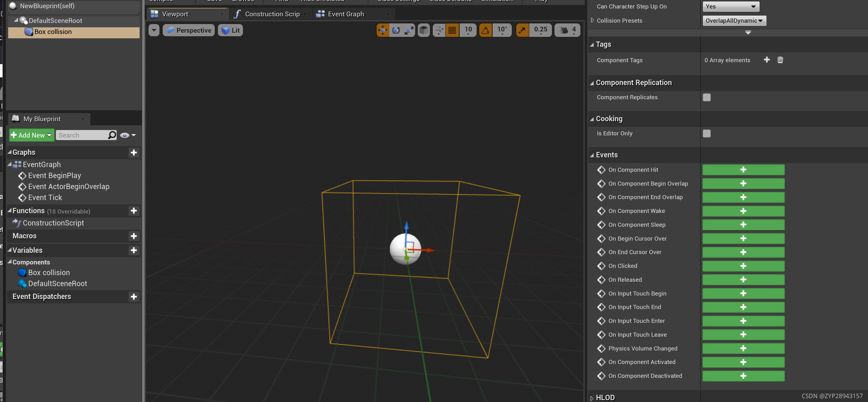Add a new macro with plus
The width and height of the screenshot is (868, 402).
[x=134, y=236]
